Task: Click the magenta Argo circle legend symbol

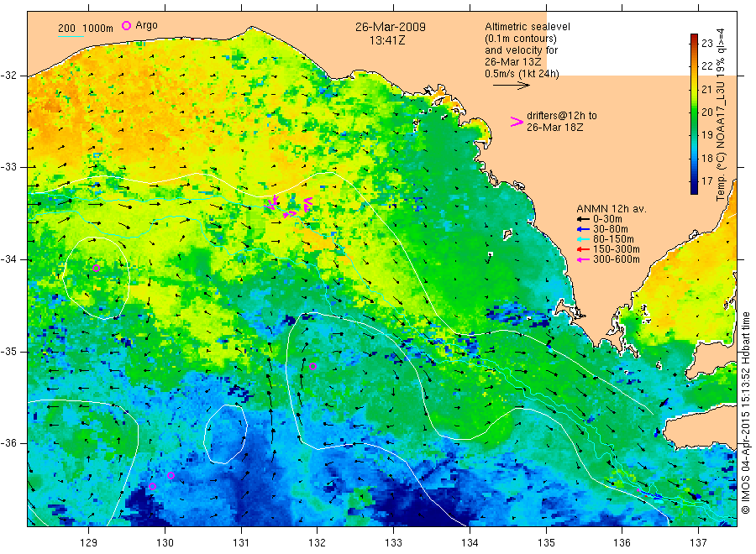Action: 126,25
